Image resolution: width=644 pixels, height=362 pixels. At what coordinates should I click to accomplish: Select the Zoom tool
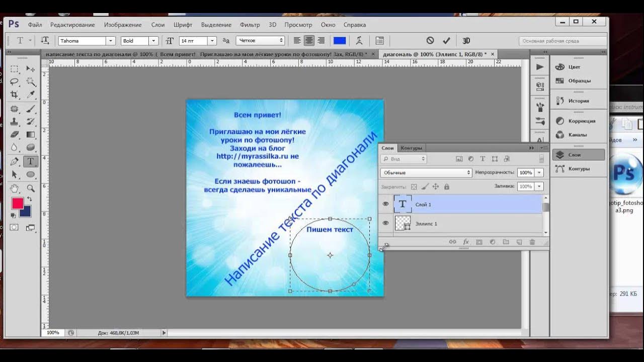pyautogui.click(x=31, y=188)
